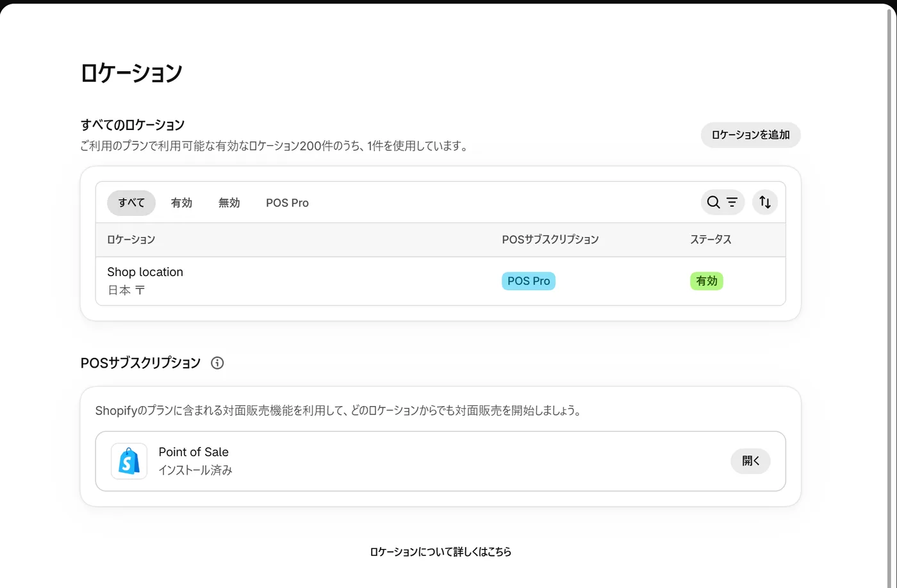The width and height of the screenshot is (897, 588).
Task: Switch to the 有効 tab
Action: [181, 202]
